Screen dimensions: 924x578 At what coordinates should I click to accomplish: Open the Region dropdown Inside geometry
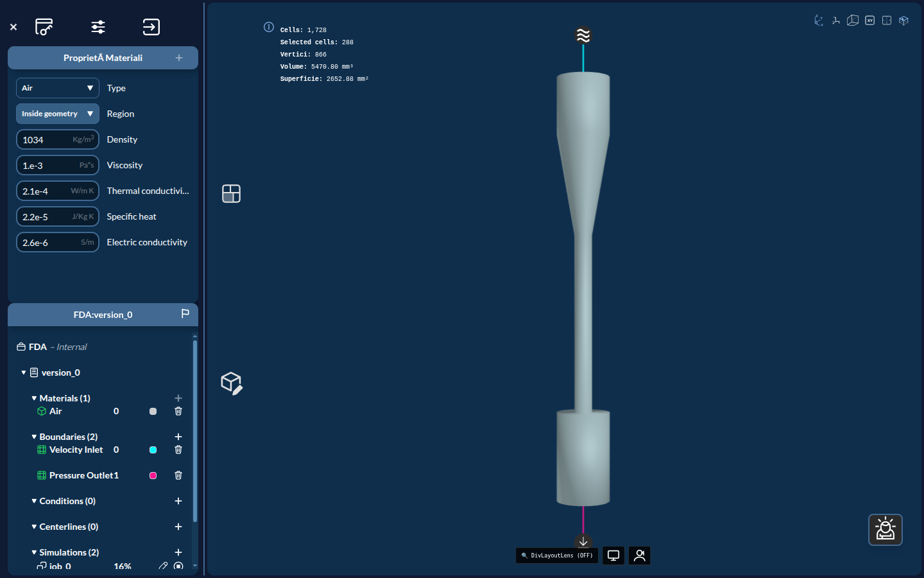coord(58,114)
